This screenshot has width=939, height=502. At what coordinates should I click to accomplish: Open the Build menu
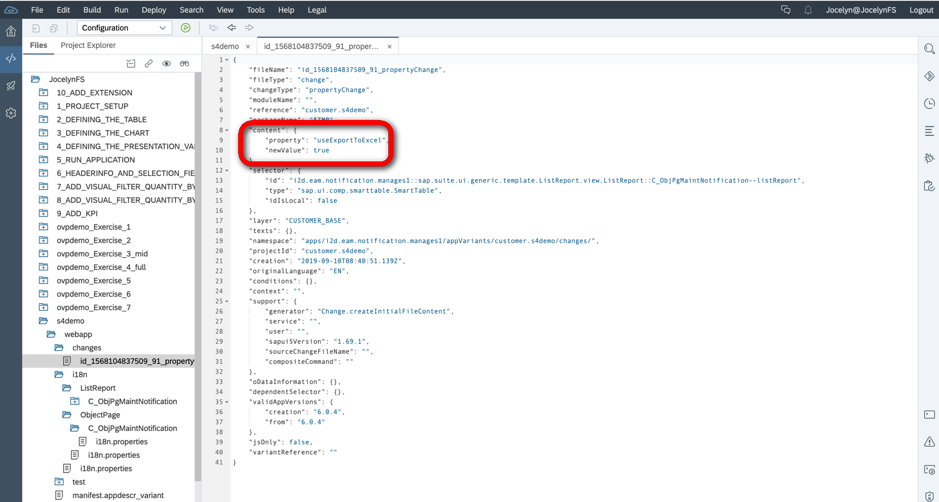[92, 10]
